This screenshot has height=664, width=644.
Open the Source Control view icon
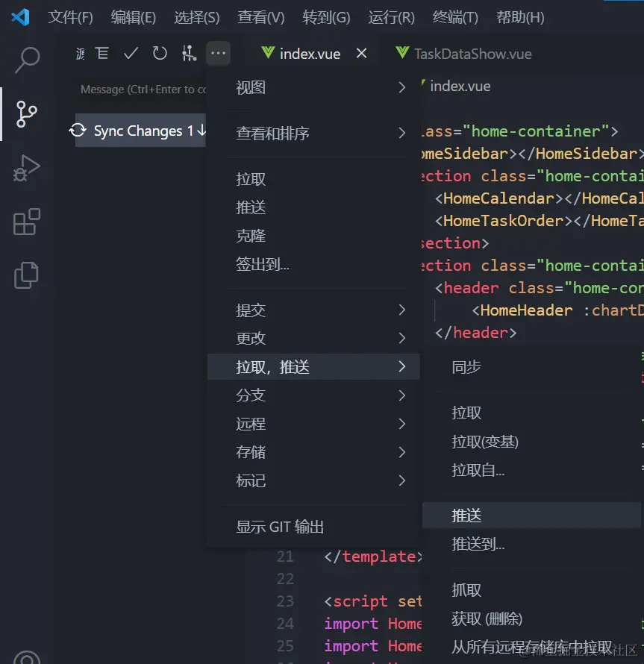coord(26,114)
